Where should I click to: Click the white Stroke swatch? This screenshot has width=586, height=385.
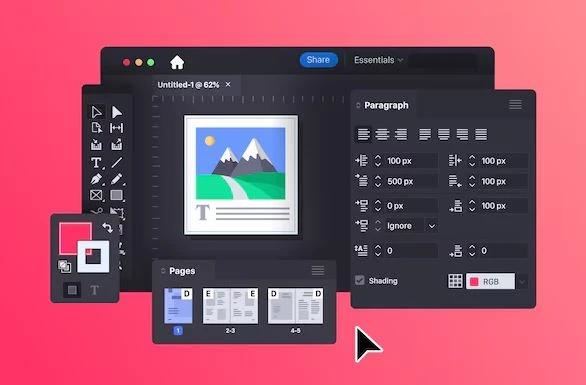[x=93, y=256]
